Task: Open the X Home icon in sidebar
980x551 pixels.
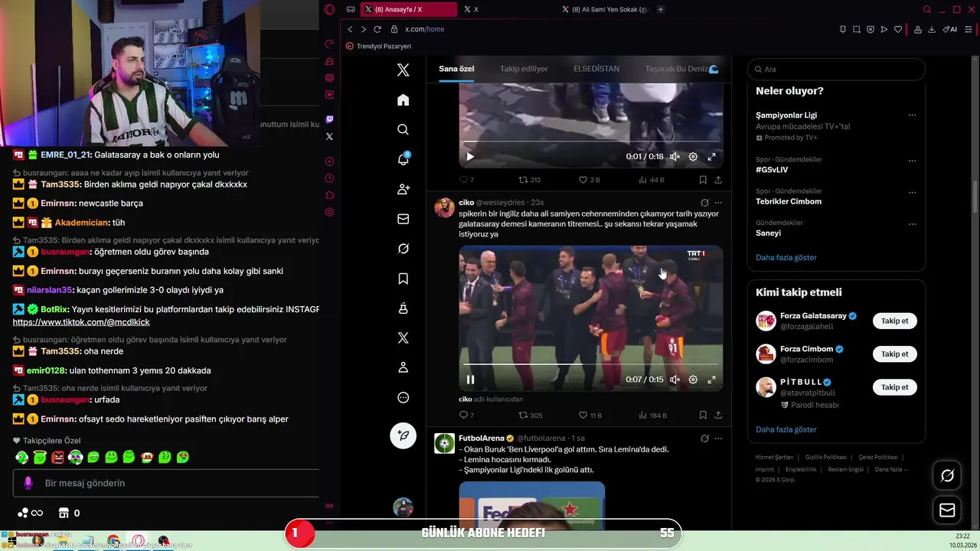Action: (403, 100)
